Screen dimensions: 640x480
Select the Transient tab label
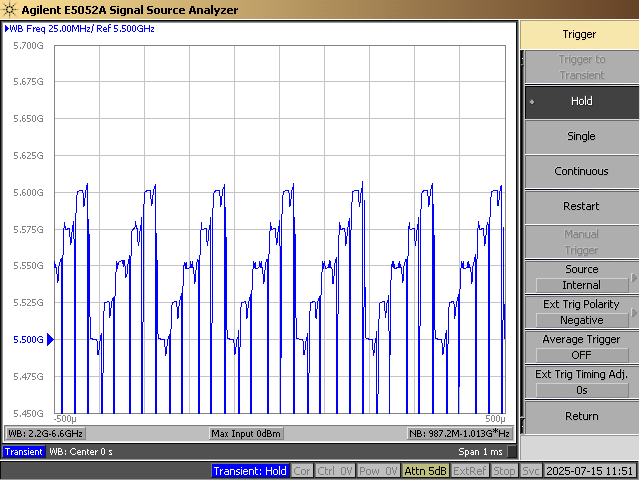pos(24,452)
